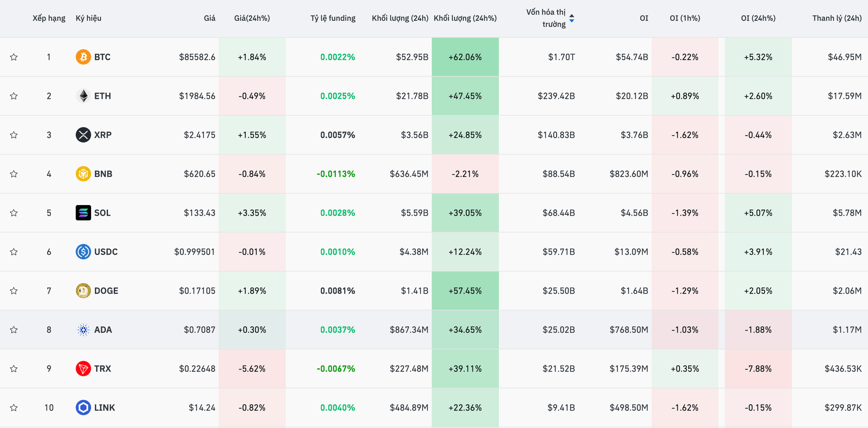
Task: Sort by Tỷ lệ funding column header
Action: pyautogui.click(x=332, y=18)
